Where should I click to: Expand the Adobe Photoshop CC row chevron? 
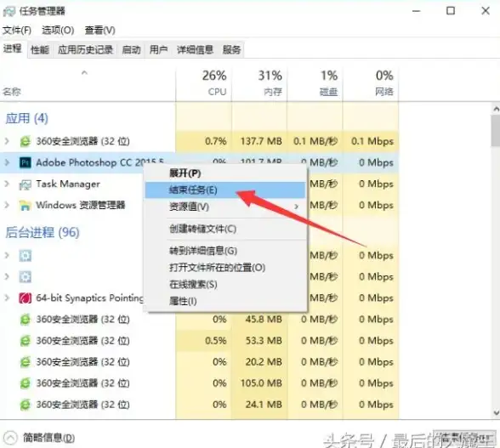coord(7,162)
